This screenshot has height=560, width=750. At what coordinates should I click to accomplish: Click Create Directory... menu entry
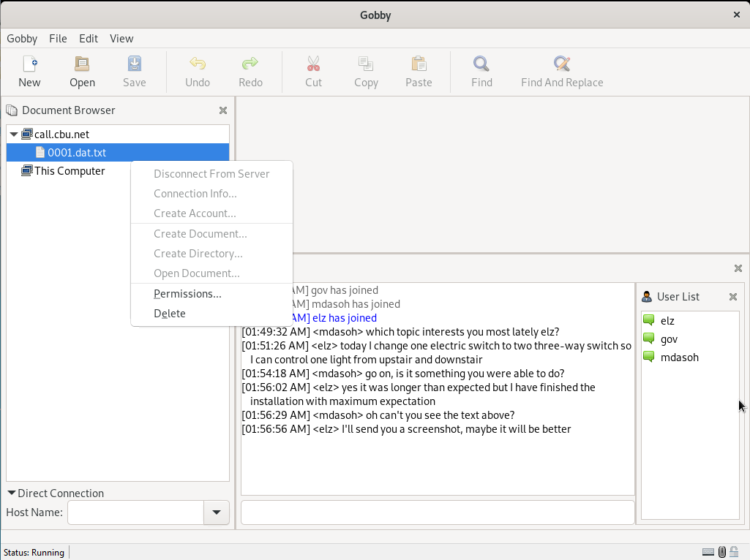[211, 254]
